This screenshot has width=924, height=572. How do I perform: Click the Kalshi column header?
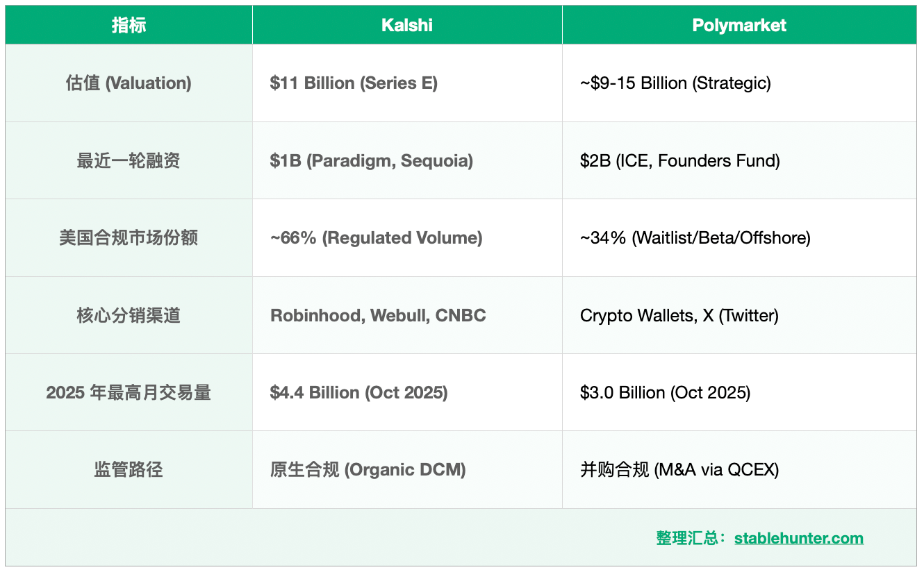click(x=407, y=26)
